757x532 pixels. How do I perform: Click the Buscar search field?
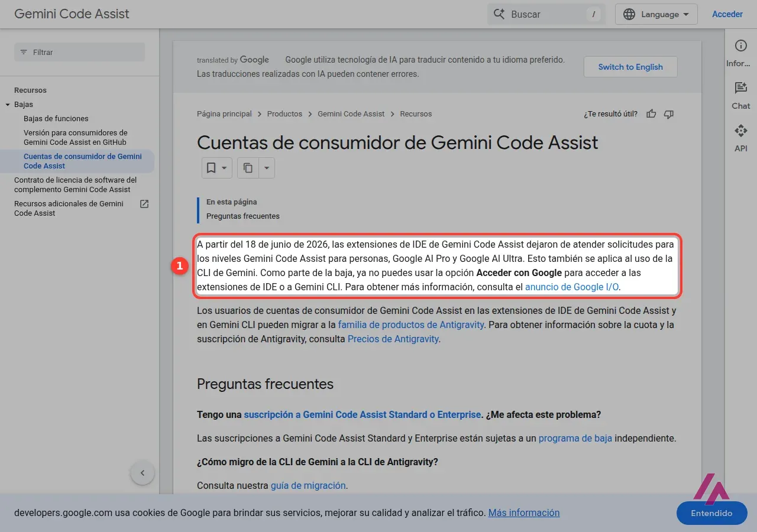pos(546,14)
